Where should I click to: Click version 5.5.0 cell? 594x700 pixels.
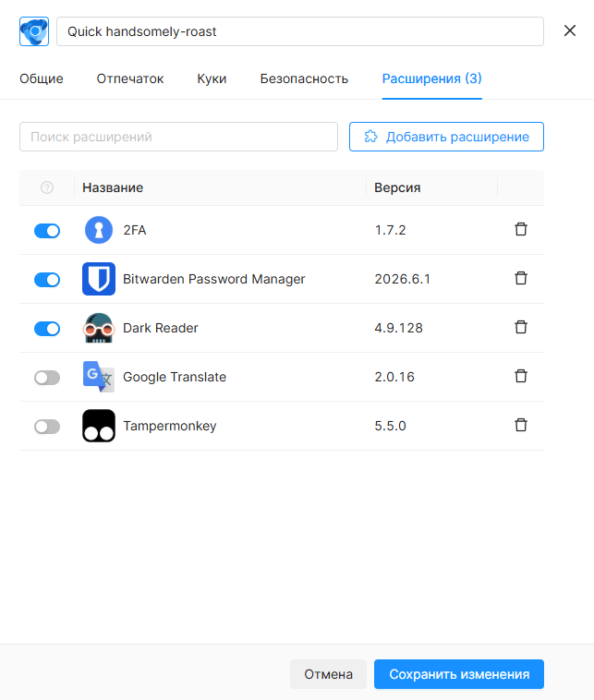pos(391,426)
